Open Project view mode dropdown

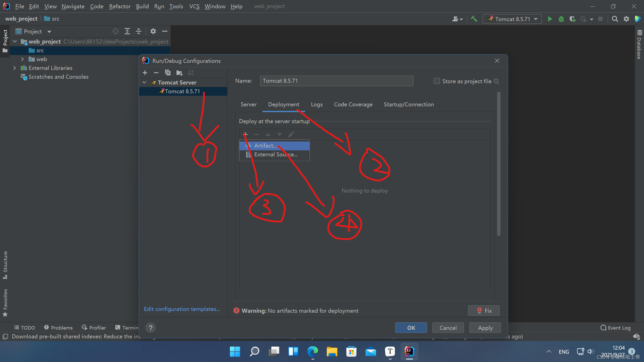(x=49, y=32)
